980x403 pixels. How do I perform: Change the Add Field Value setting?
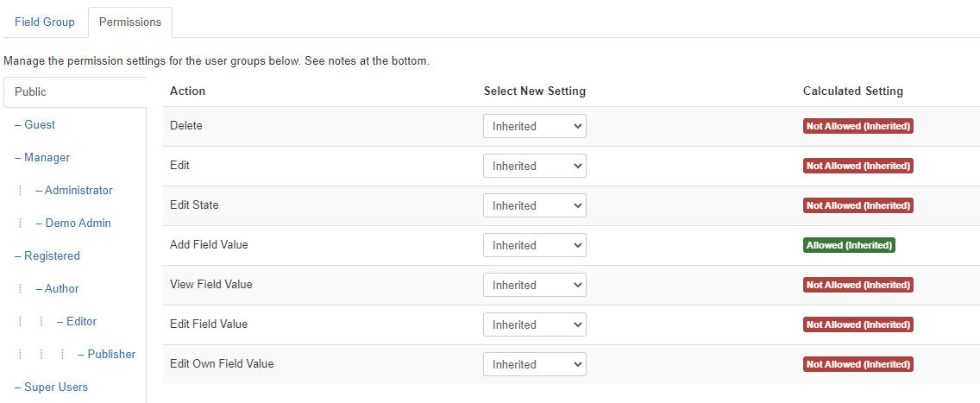pos(535,245)
